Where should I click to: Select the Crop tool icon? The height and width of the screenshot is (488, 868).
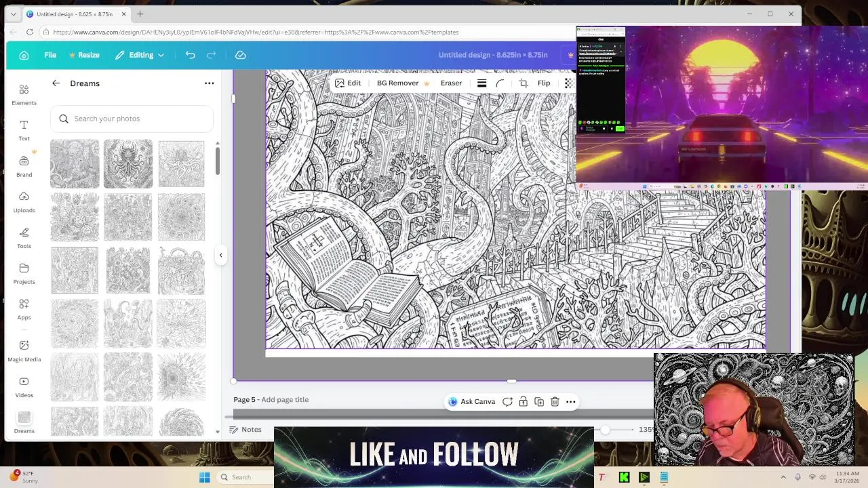[x=524, y=83]
